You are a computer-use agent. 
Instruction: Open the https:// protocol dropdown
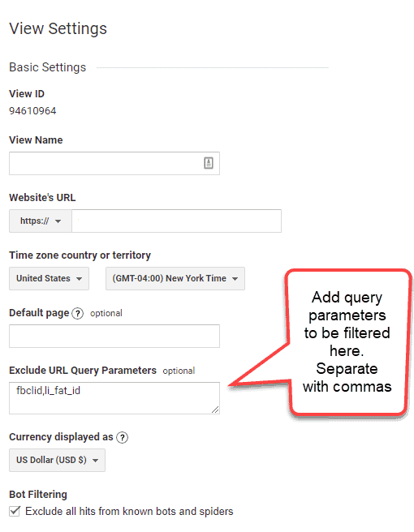tap(41, 221)
